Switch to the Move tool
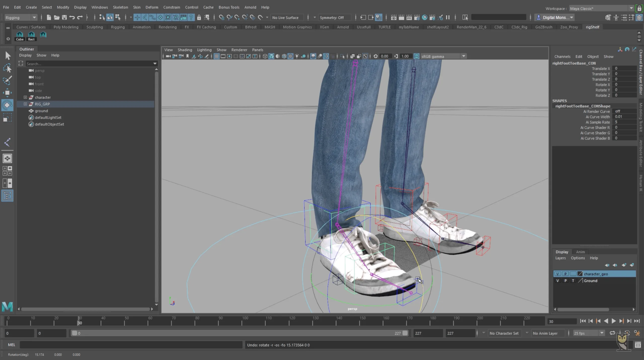 point(8,93)
